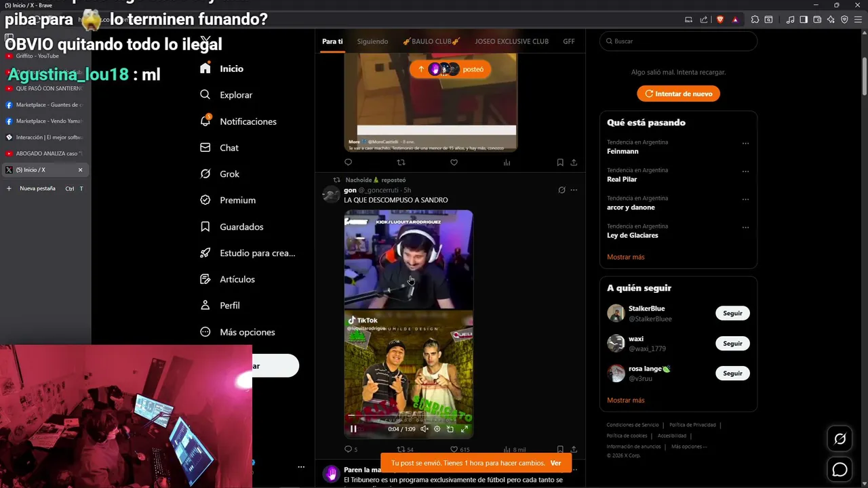
Task: Open options for arcor y danone trend
Action: (745, 199)
